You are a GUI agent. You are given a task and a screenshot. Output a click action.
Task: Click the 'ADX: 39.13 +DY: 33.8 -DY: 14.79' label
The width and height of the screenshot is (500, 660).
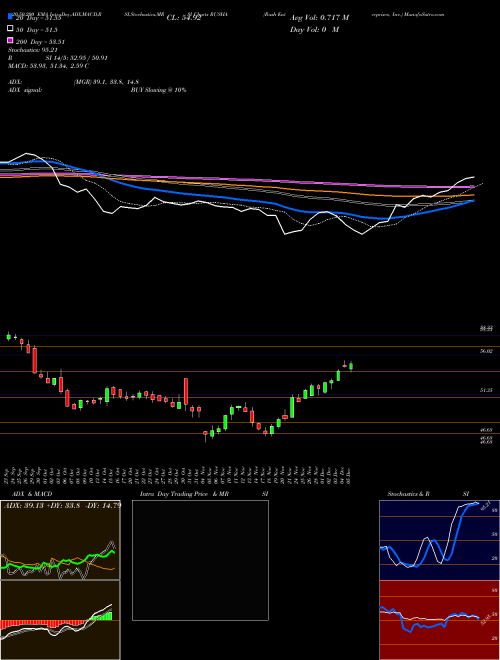[62, 505]
